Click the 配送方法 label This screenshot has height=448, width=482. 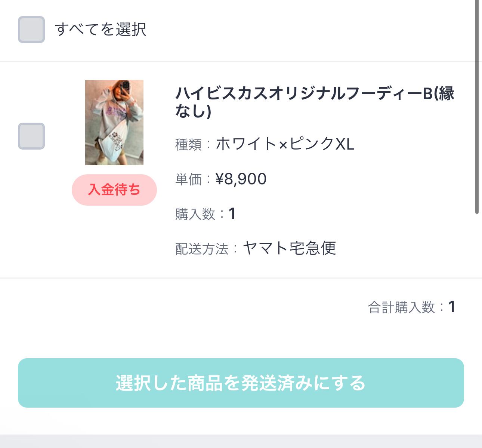point(202,249)
